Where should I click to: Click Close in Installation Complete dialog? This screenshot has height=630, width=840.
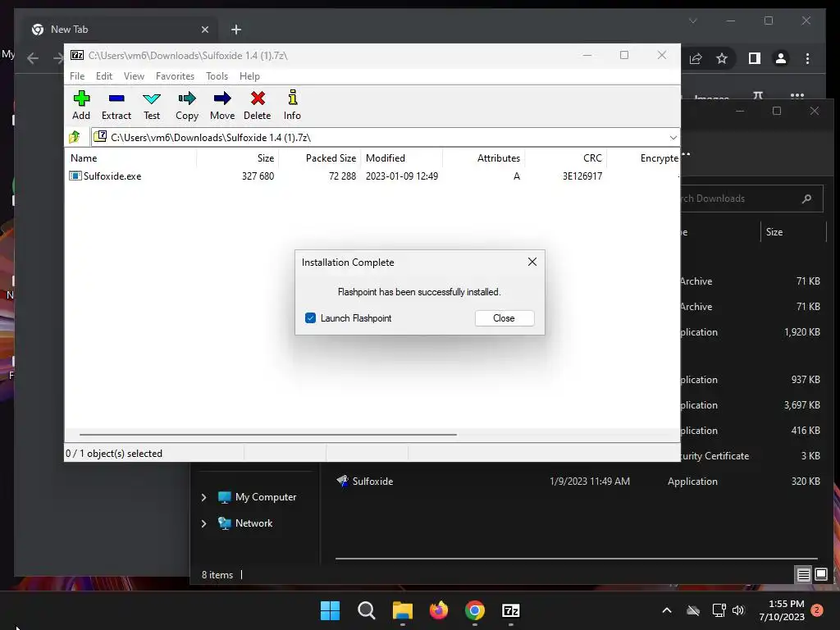(504, 318)
